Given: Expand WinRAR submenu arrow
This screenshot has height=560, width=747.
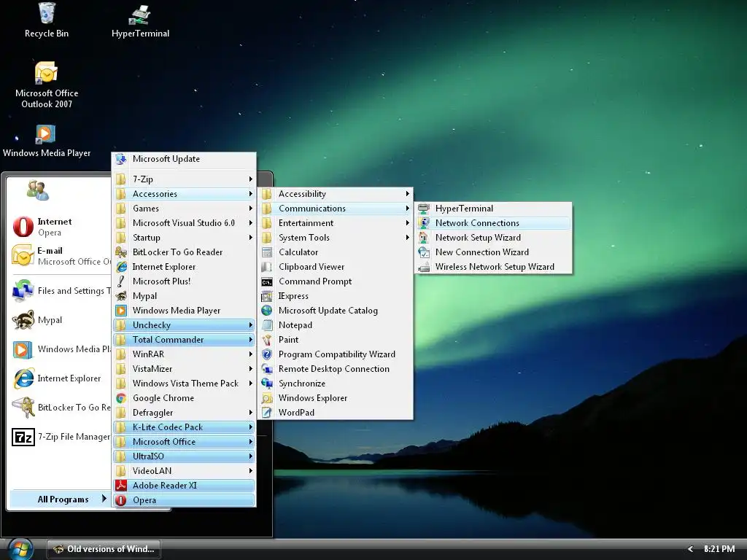Looking at the screenshot, I should [251, 354].
